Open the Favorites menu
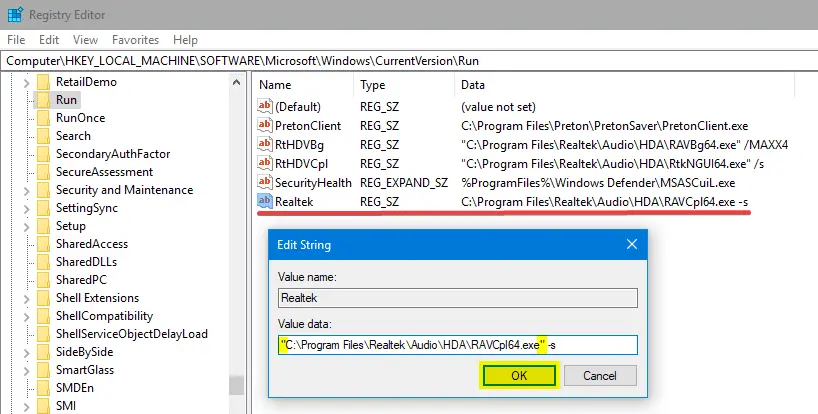 [x=135, y=40]
